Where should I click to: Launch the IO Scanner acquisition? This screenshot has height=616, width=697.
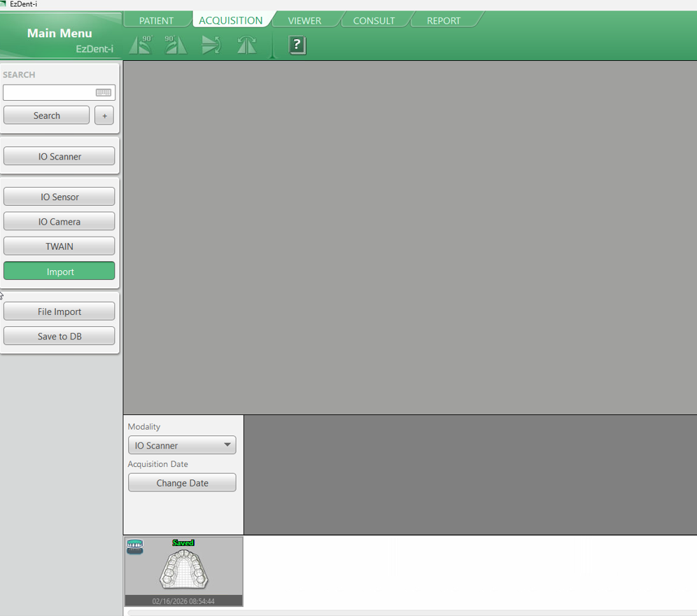[59, 156]
